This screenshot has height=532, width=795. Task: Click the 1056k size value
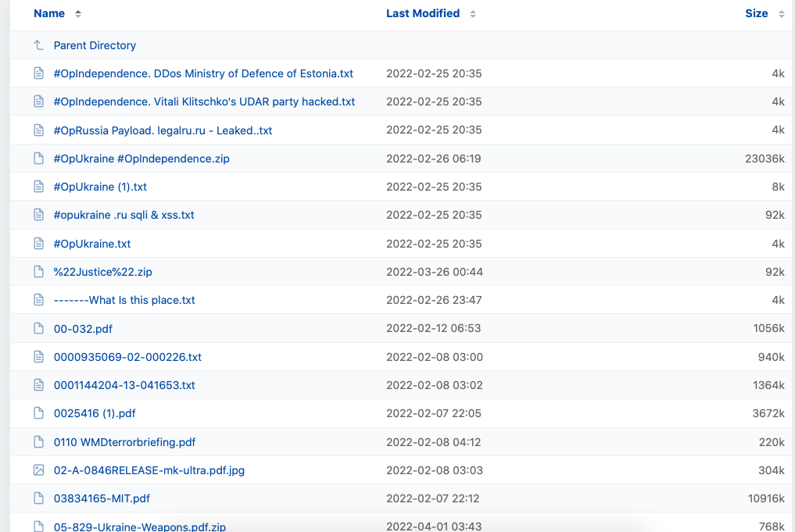click(x=768, y=328)
